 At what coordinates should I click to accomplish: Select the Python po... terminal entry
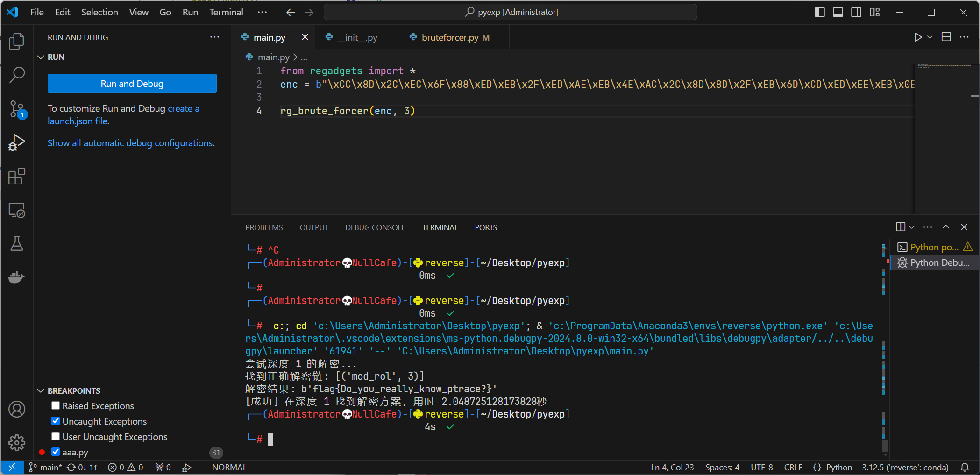[934, 247]
